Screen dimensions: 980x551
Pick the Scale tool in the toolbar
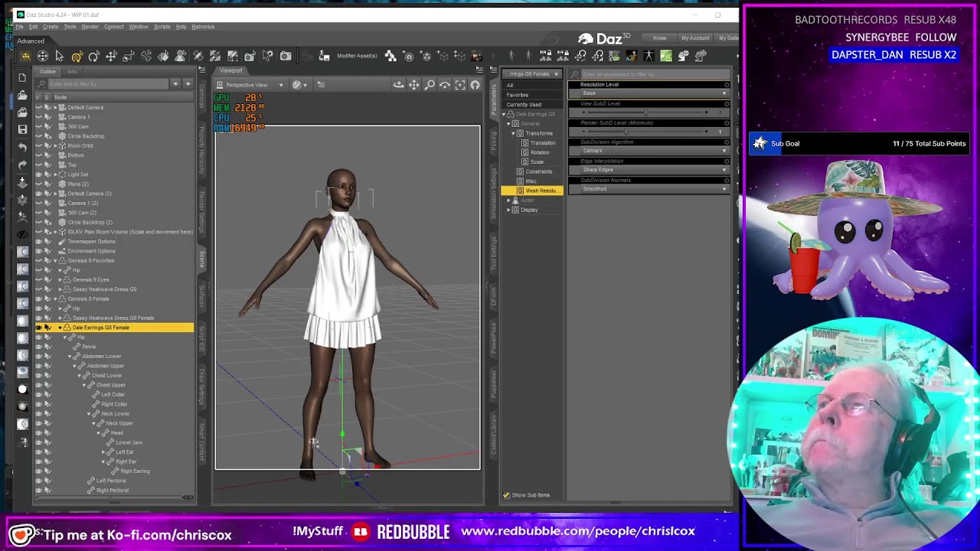[x=129, y=56]
